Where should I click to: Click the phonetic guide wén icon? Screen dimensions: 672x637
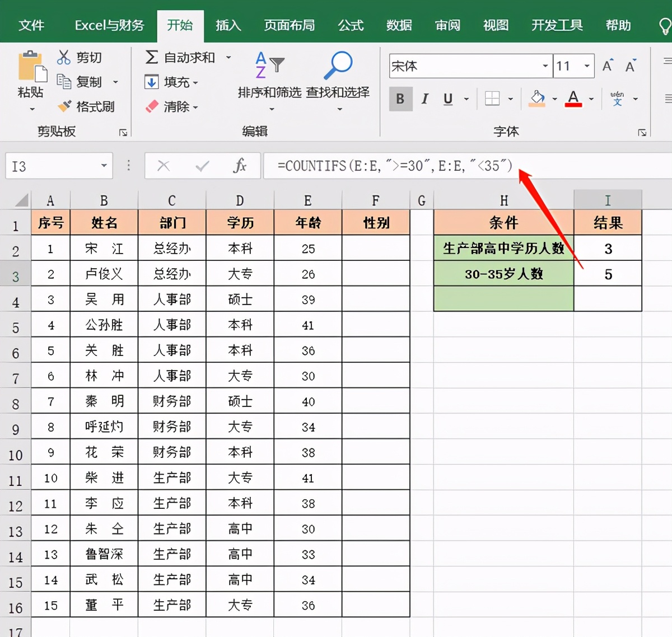pyautogui.click(x=617, y=99)
